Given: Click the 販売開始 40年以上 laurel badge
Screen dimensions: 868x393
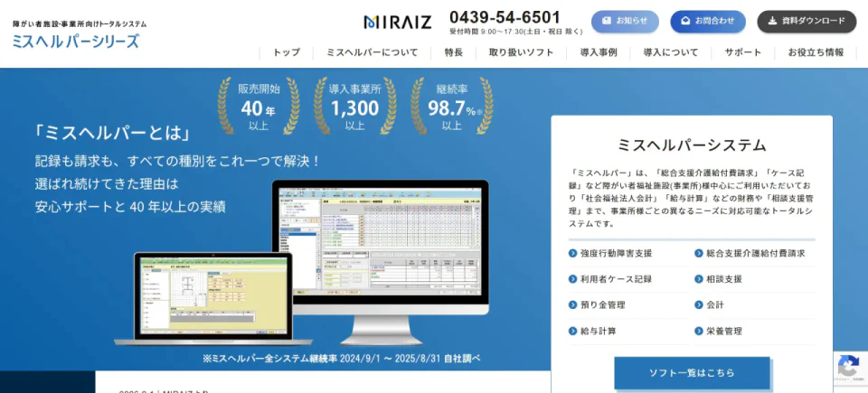Looking at the screenshot, I should tap(259, 107).
